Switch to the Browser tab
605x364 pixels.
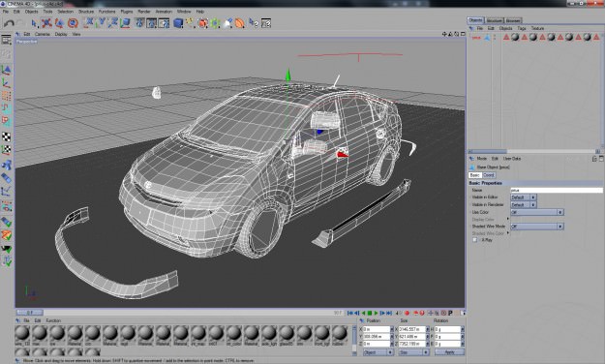pos(513,20)
